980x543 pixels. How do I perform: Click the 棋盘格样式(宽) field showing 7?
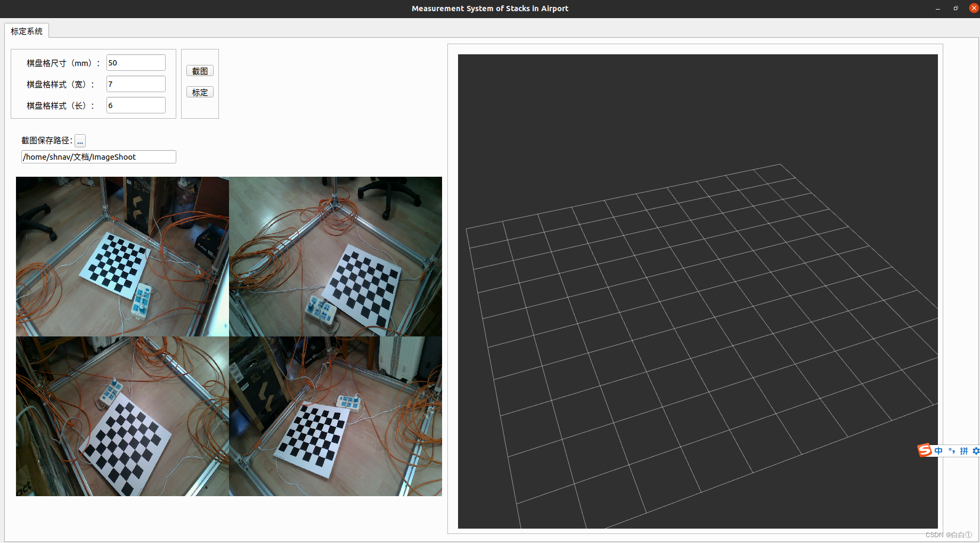click(136, 84)
